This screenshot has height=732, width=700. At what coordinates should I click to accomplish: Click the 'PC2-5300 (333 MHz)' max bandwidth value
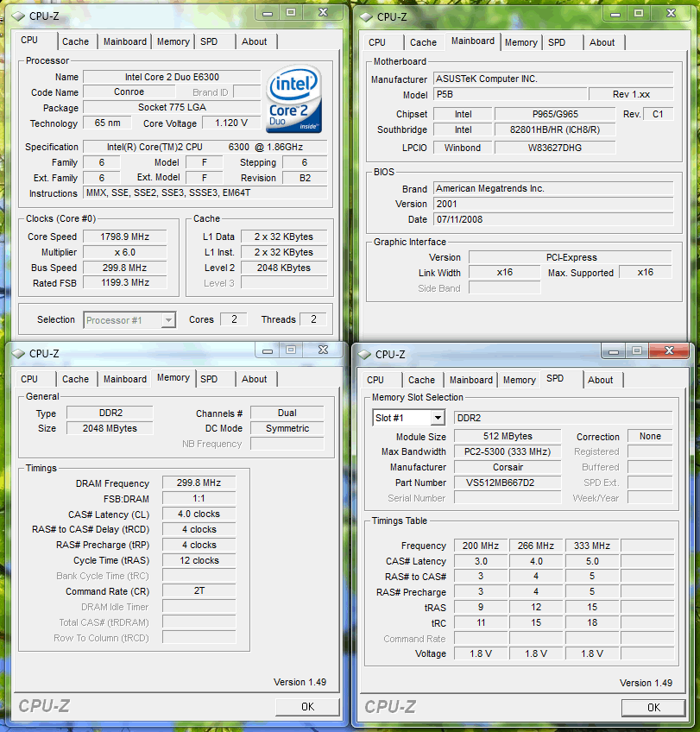[x=508, y=451]
